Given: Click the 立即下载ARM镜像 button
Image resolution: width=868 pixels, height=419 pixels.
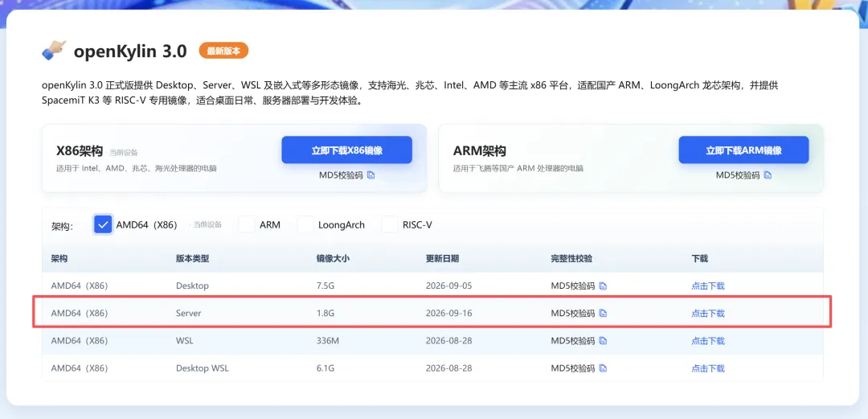Looking at the screenshot, I should point(743,150).
